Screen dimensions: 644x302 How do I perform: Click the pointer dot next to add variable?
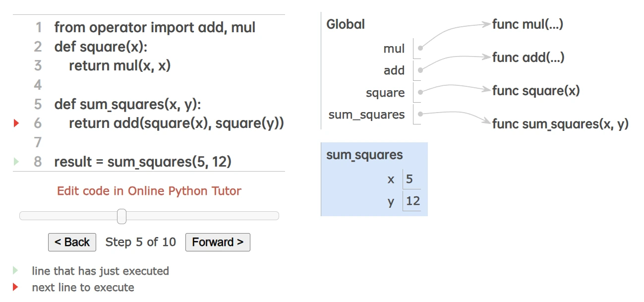[x=420, y=70]
